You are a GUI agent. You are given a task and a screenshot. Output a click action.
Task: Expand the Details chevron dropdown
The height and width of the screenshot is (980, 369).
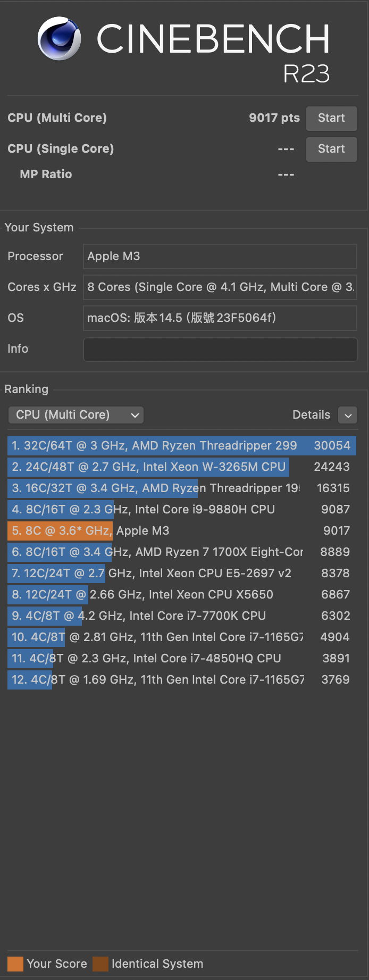[x=348, y=416]
